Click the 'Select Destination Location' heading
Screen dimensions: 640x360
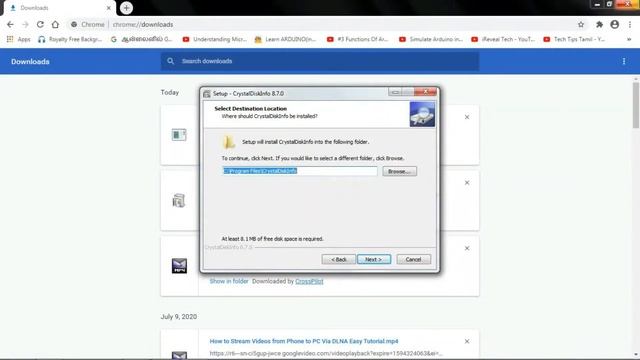click(251, 109)
